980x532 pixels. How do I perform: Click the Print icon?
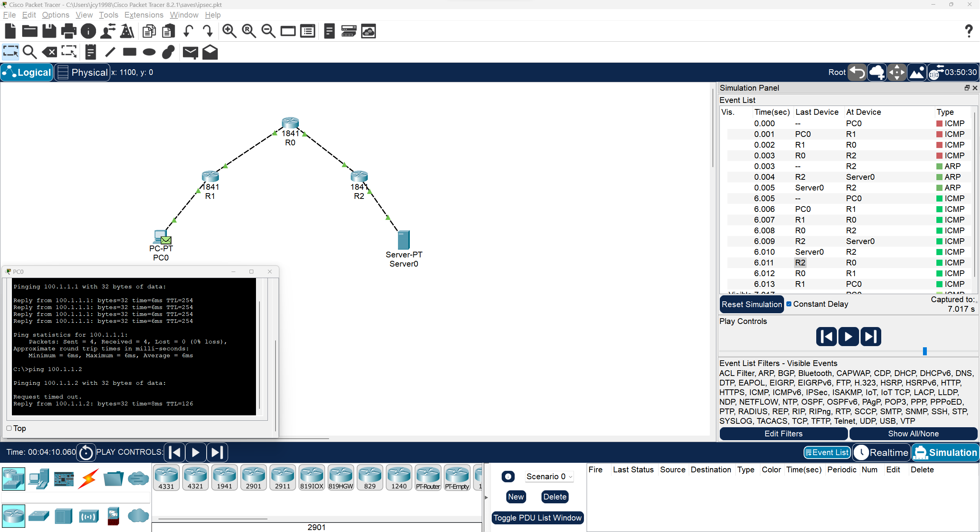68,31
